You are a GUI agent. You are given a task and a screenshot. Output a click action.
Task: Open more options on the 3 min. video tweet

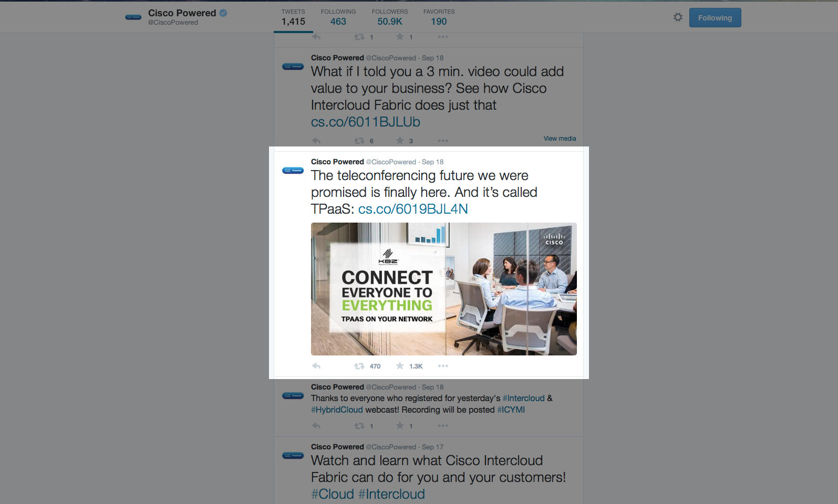[x=443, y=141]
